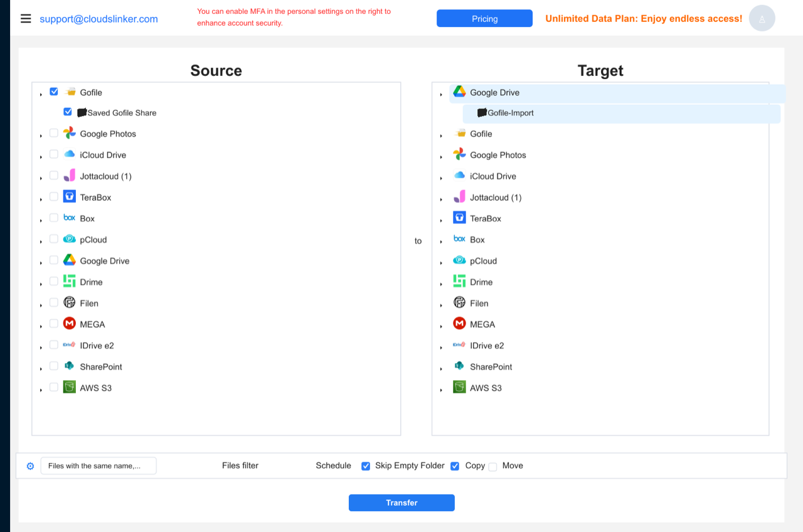Click the Gofile icon in Source
Screen dimensions: 803x532
[x=70, y=92]
